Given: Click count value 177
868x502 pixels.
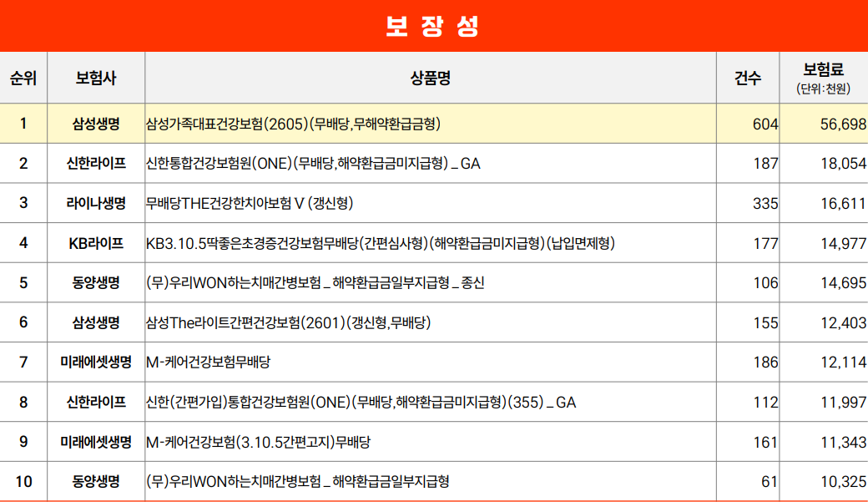Looking at the screenshot, I should coord(765,244).
